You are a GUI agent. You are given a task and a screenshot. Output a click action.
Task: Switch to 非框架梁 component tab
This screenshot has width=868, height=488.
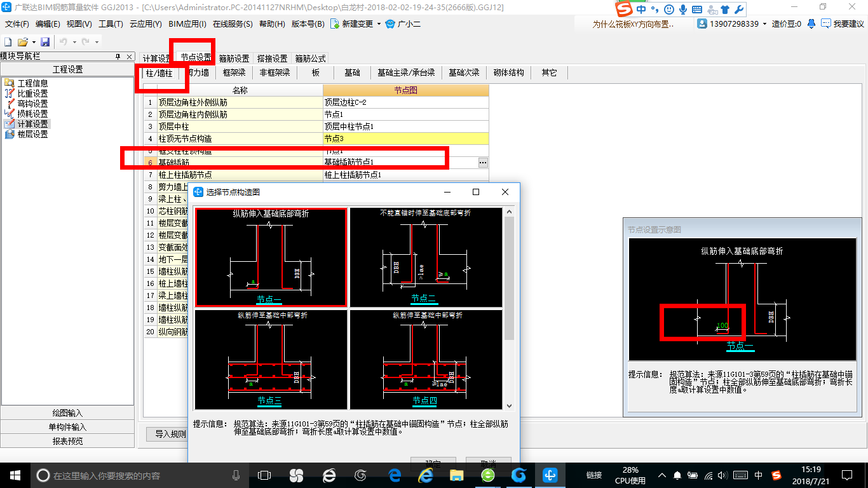coord(275,72)
